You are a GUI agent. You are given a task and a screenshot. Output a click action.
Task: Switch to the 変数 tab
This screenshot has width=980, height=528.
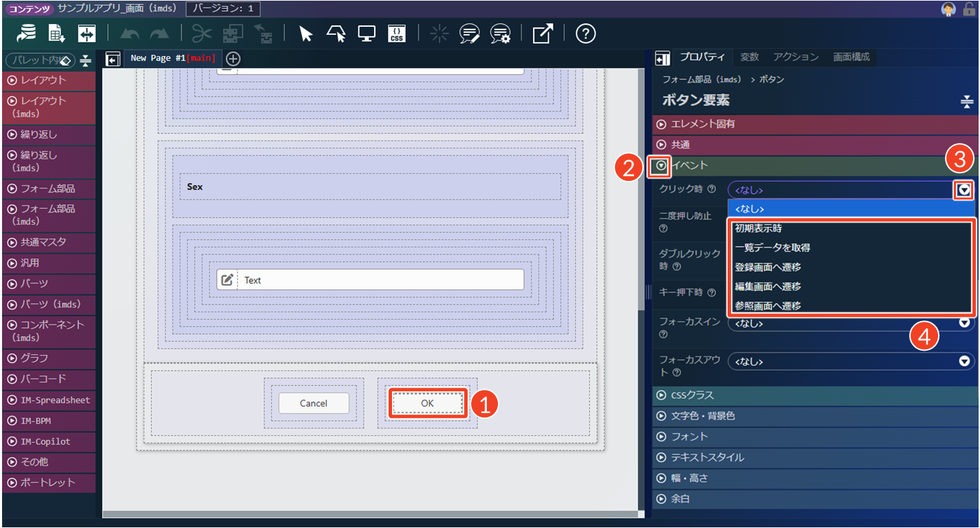point(749,57)
